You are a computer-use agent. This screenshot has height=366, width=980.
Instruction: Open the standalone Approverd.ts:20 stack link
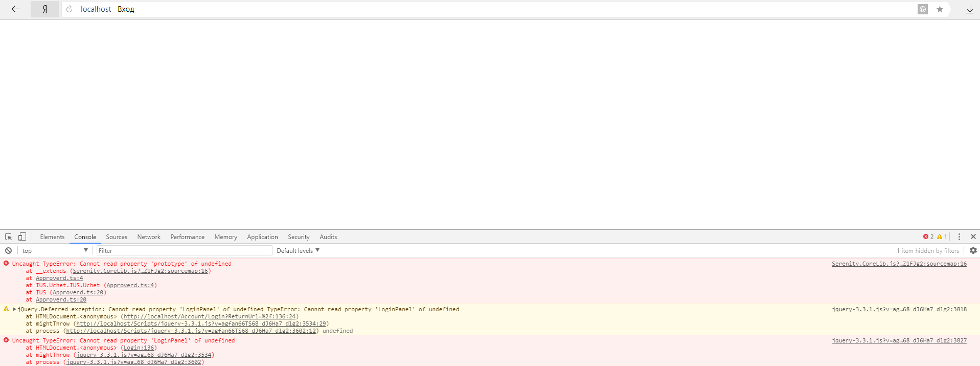tap(61, 300)
